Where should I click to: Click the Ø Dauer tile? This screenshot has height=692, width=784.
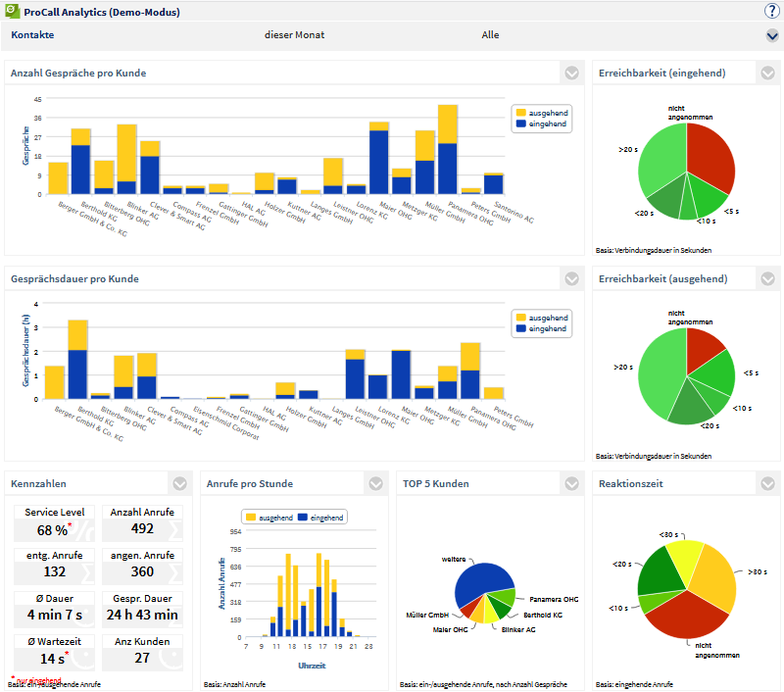(x=55, y=610)
